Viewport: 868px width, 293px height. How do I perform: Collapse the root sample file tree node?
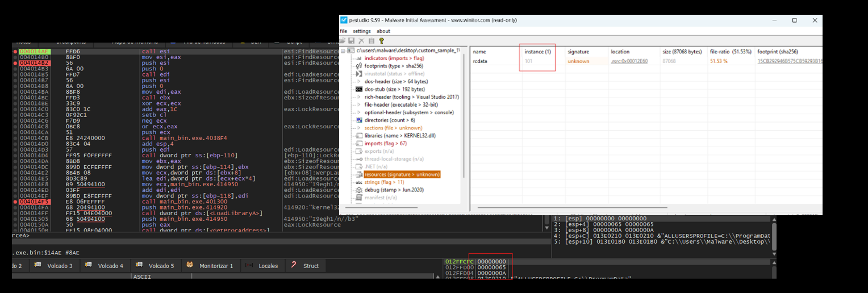(x=343, y=51)
